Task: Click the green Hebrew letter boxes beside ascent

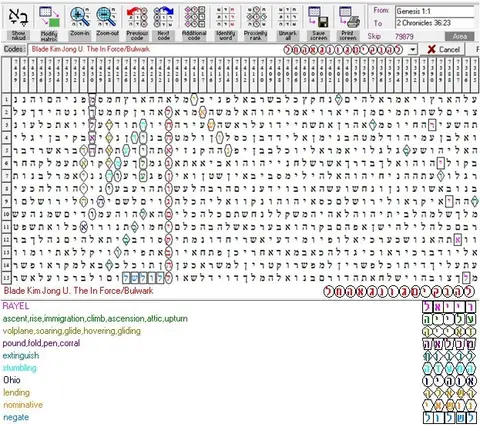Action: 449,319
